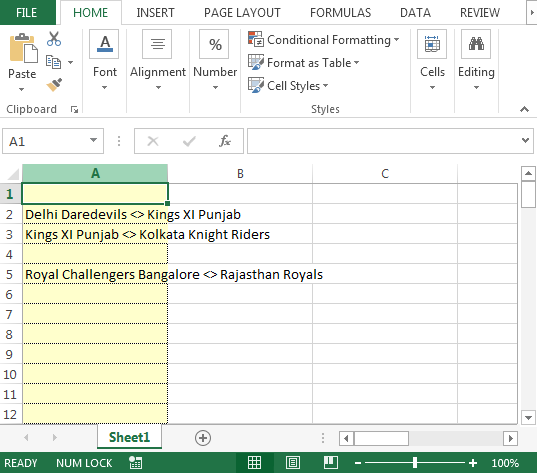Switch to Page Layout view icon
Screen dimensions: 537x473
(293, 463)
